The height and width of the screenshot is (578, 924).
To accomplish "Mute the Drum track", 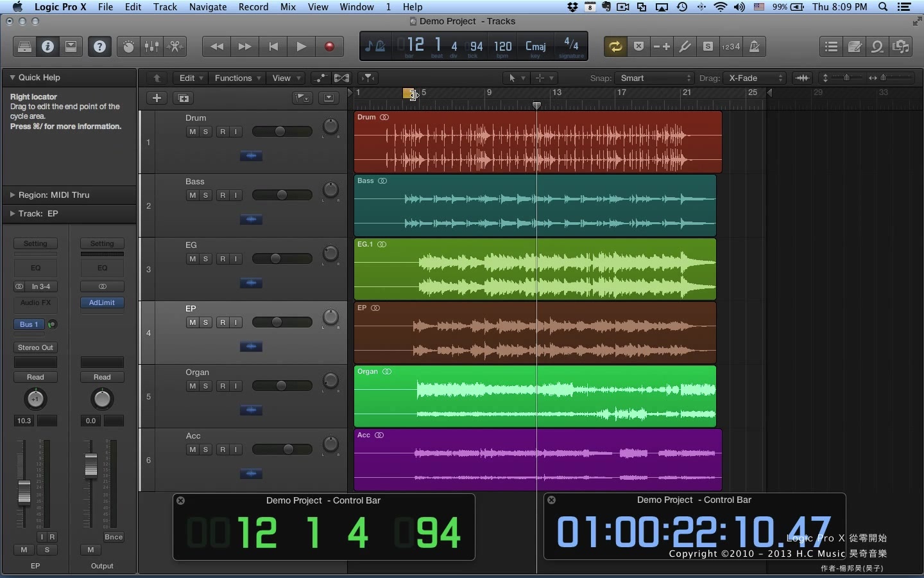I will coord(193,132).
